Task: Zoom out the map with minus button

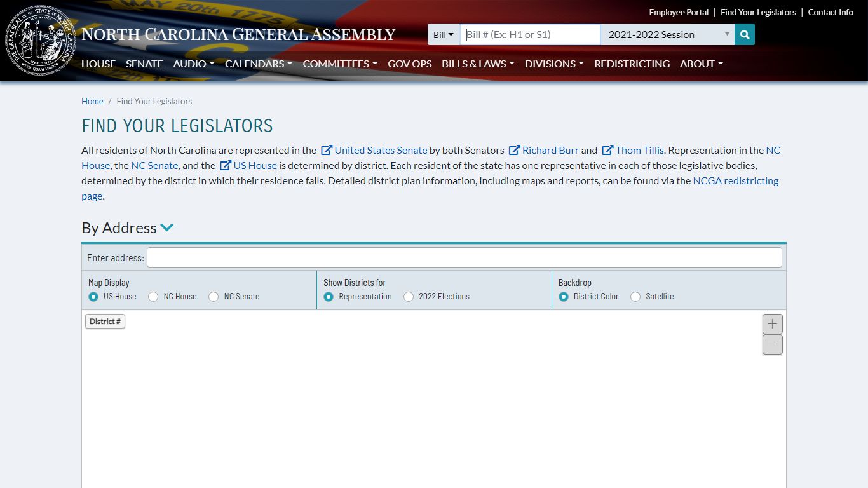Action: click(773, 344)
